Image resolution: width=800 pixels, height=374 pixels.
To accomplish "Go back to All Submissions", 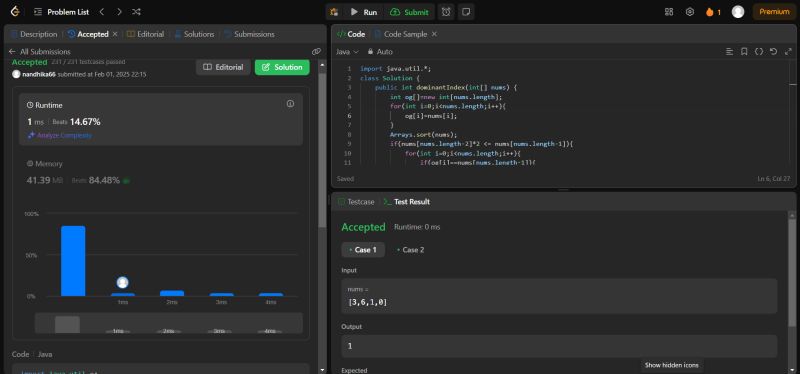I will point(39,52).
